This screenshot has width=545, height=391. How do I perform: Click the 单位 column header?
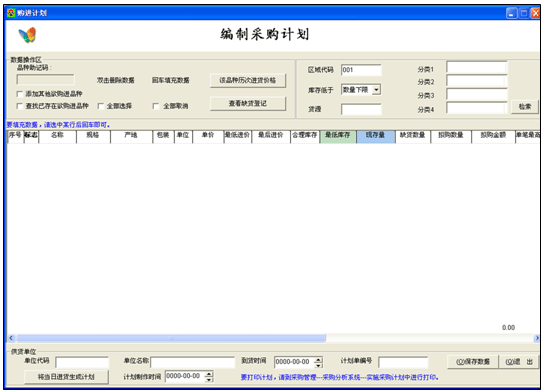[x=183, y=136]
